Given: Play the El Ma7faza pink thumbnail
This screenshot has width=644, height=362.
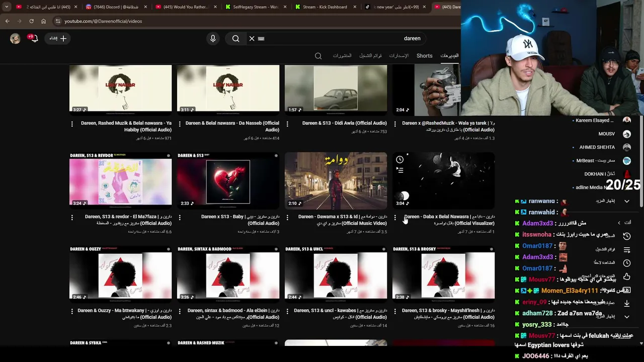Looking at the screenshot, I should (x=120, y=181).
